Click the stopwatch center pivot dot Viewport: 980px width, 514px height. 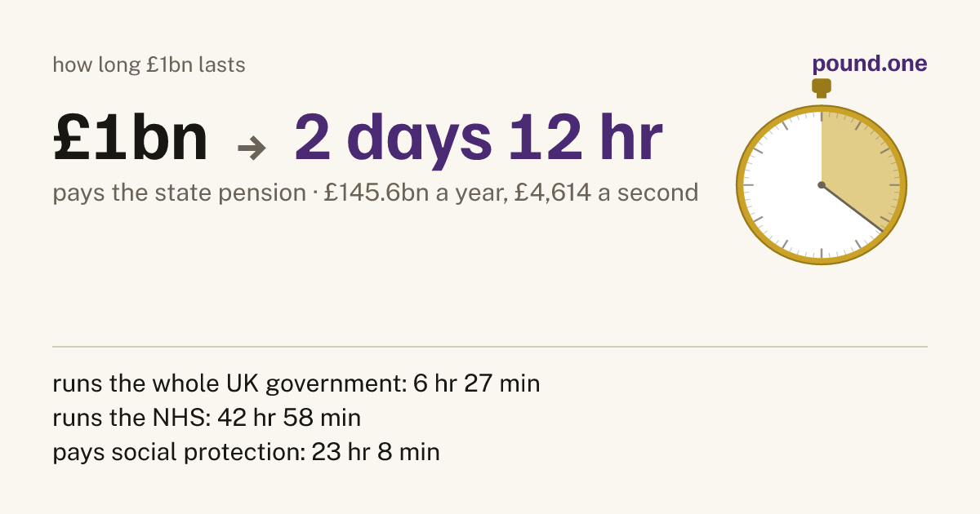click(822, 185)
